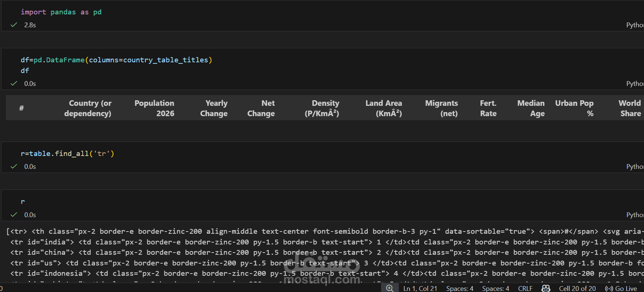Click the Yearly Change column header
The width and height of the screenshot is (644, 292).
click(214, 108)
